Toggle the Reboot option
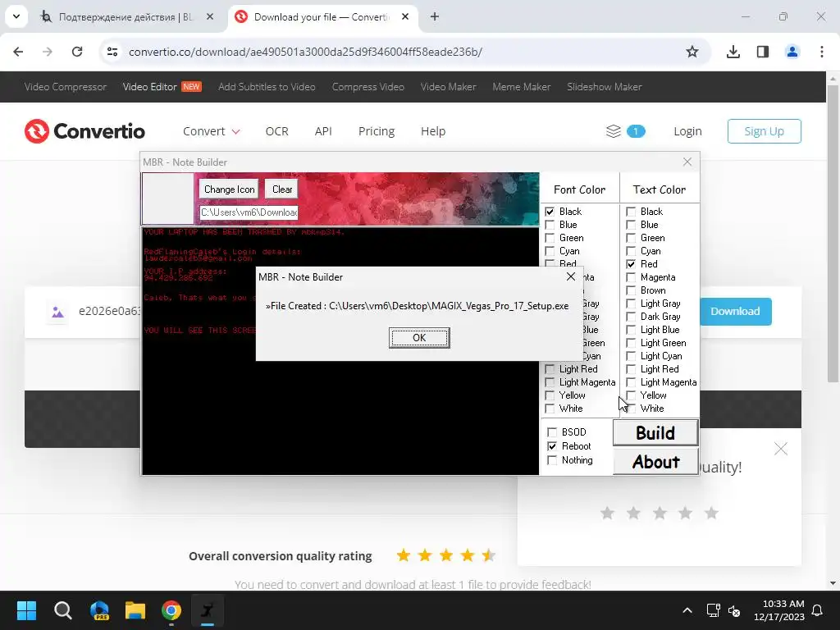Viewport: 840px width, 630px height. (x=552, y=446)
